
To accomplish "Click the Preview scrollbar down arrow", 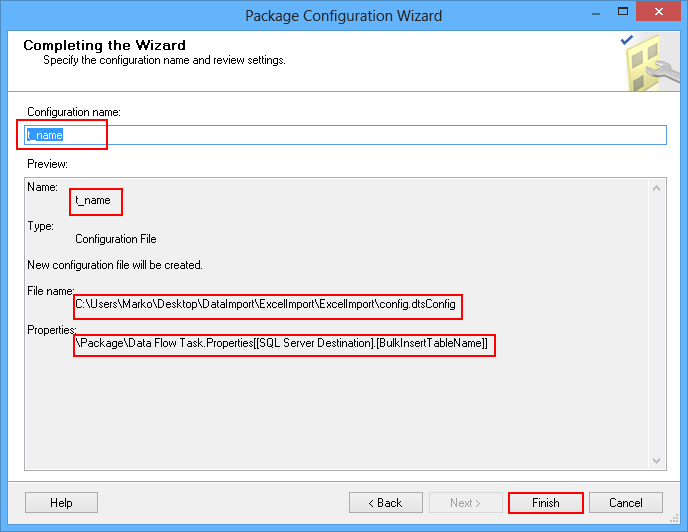I will [x=657, y=461].
